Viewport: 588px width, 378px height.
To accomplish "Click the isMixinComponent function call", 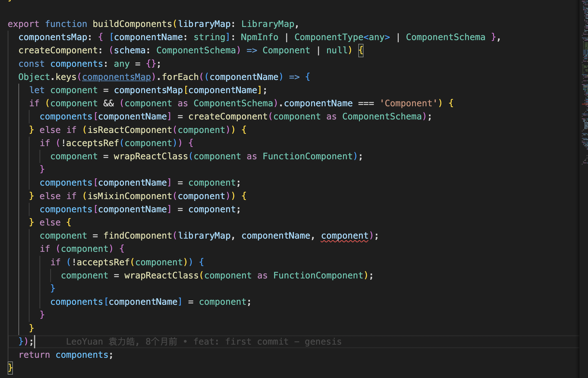I will pyautogui.click(x=130, y=196).
